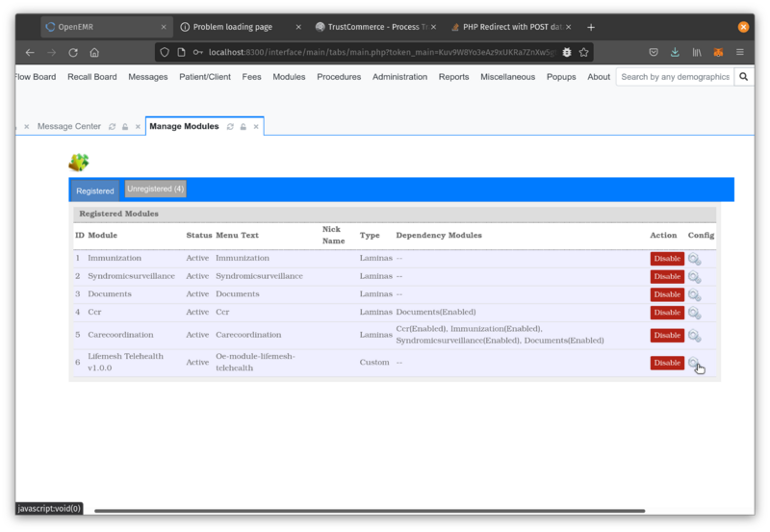Open config for the Documents module

(x=694, y=294)
